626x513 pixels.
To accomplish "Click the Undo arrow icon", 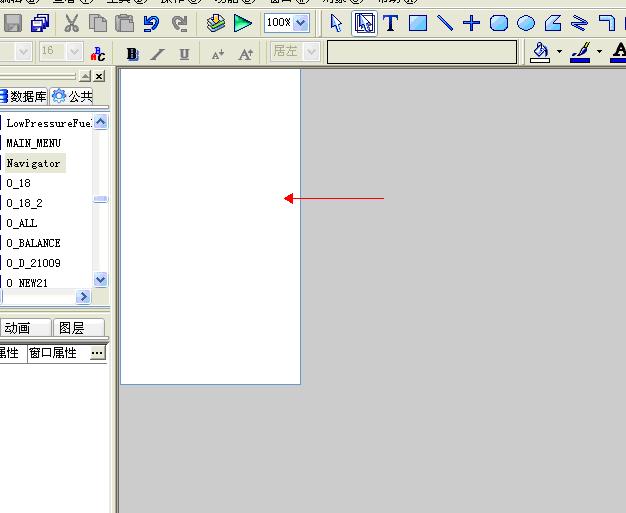I will [151, 23].
